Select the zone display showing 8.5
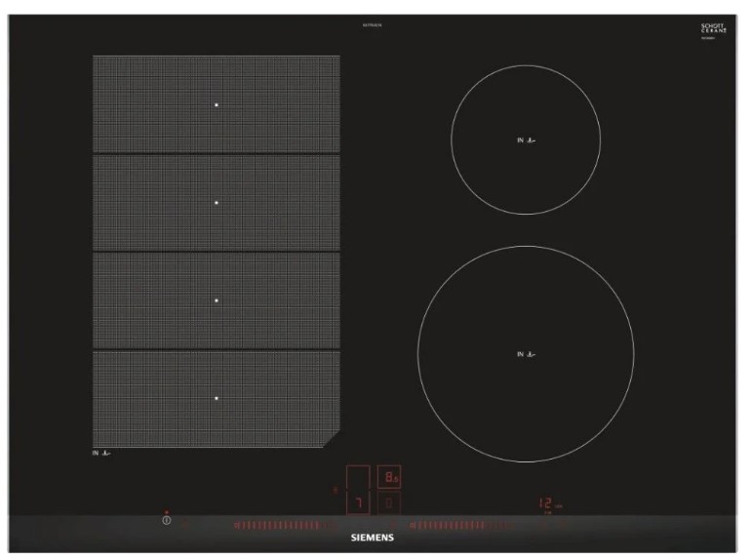 [x=389, y=477]
